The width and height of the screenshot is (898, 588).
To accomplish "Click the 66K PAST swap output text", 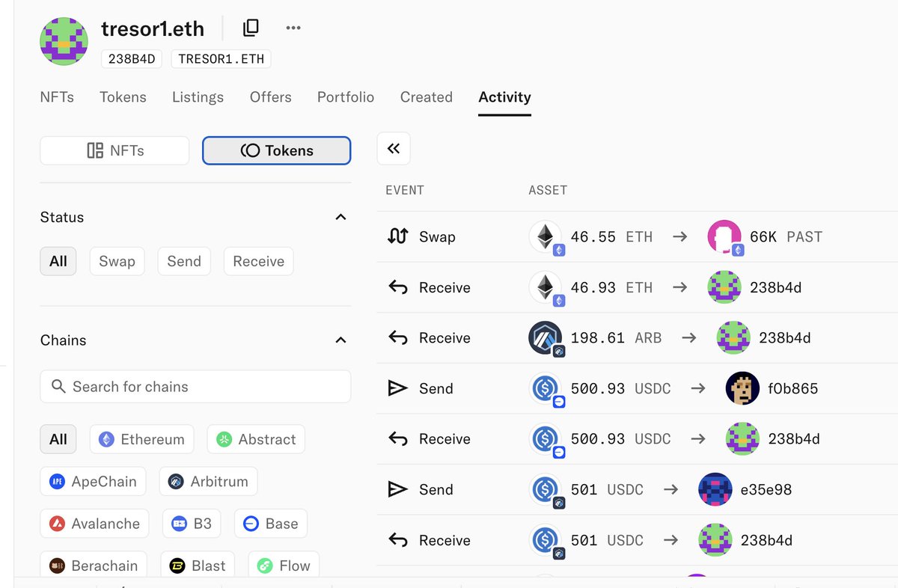I will click(786, 236).
